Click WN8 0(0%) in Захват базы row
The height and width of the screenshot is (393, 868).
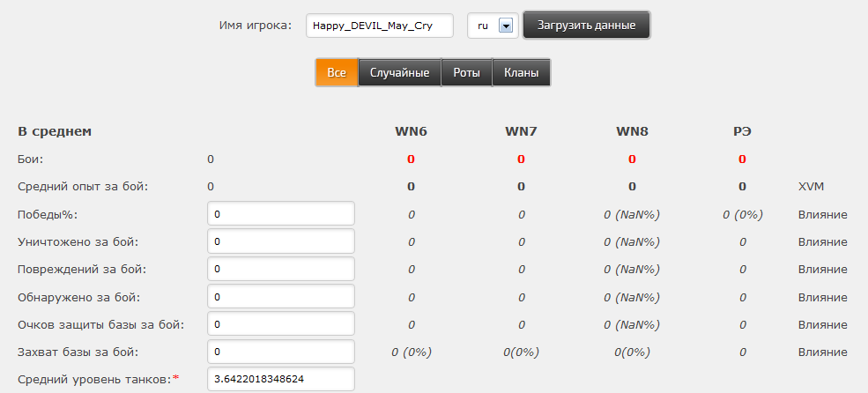pos(632,352)
